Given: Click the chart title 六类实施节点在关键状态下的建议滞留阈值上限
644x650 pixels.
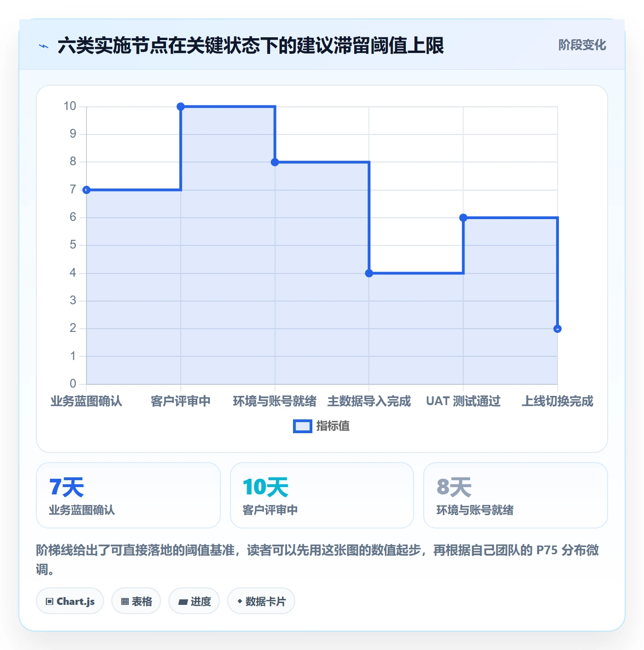Looking at the screenshot, I should pyautogui.click(x=251, y=46).
